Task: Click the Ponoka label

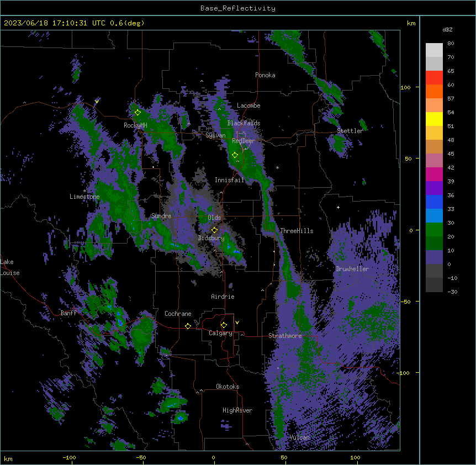Action: [x=265, y=75]
